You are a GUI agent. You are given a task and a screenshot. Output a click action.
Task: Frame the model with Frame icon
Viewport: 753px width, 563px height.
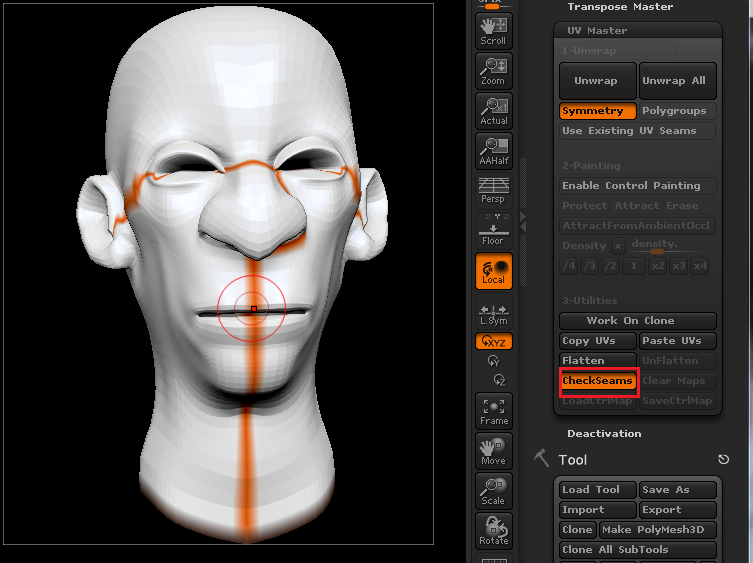pyautogui.click(x=494, y=411)
